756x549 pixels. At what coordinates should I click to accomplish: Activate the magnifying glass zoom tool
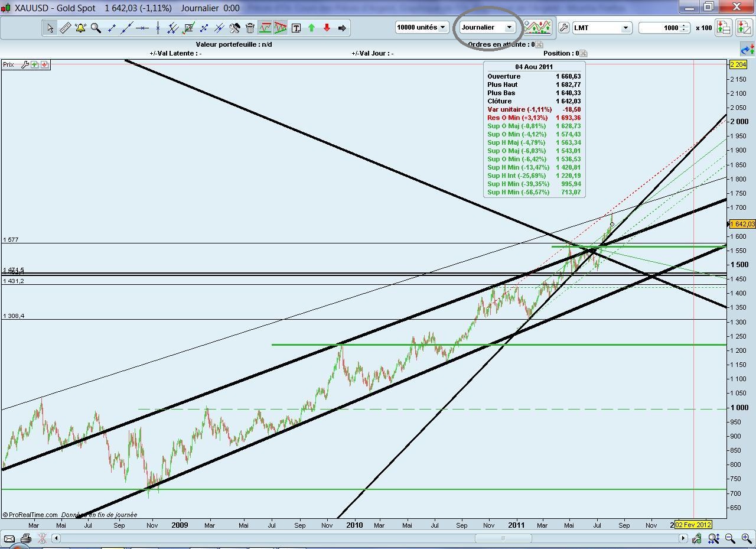pos(96,28)
